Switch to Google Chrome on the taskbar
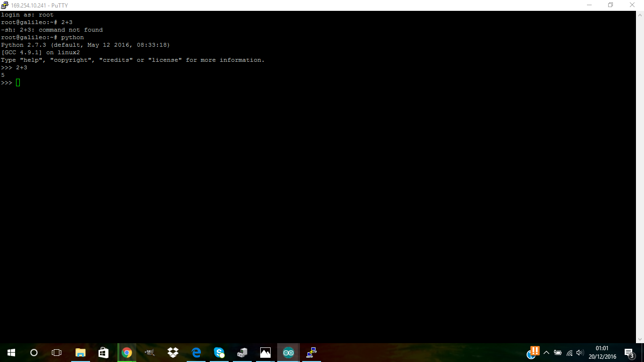 point(127,353)
